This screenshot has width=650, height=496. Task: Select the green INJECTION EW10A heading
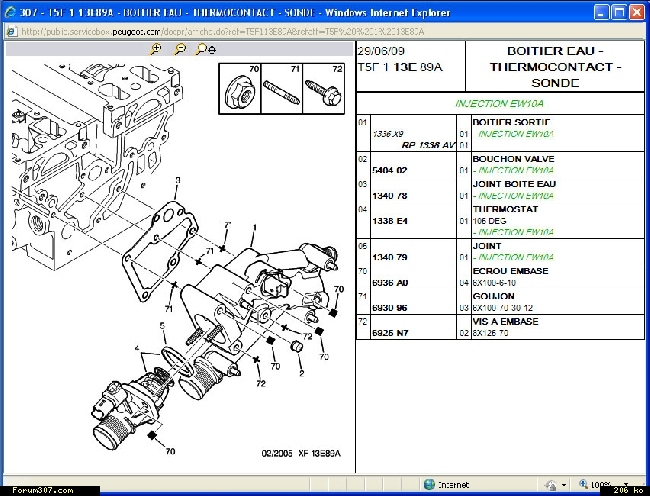[499, 104]
